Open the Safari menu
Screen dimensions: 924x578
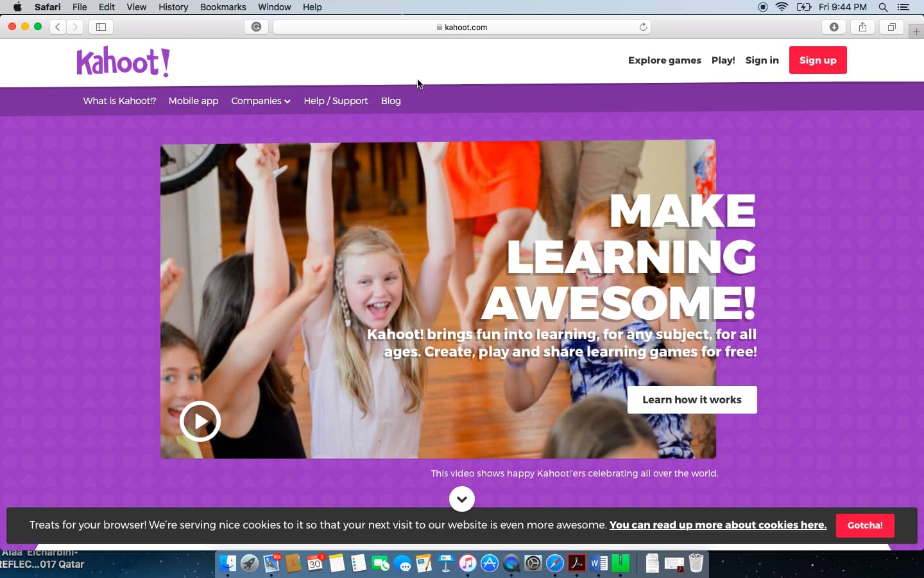click(47, 7)
